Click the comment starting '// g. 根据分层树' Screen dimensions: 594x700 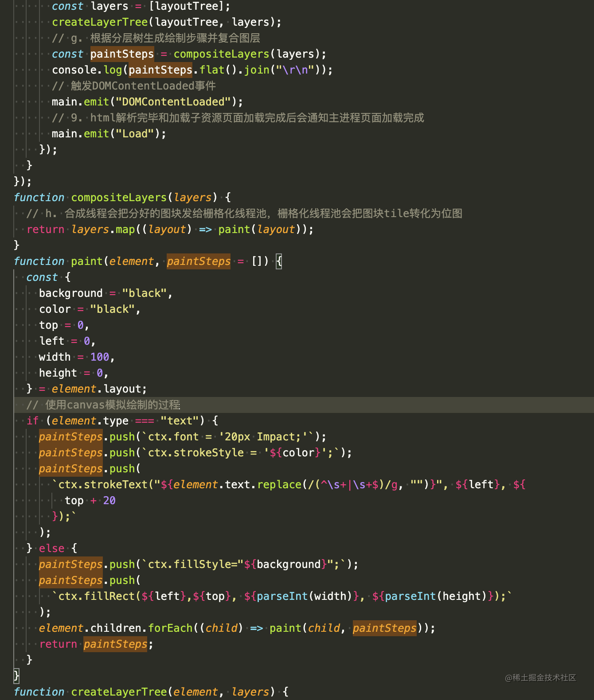point(156,38)
